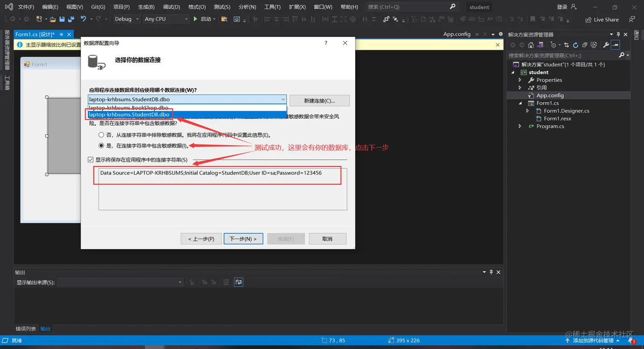This screenshot has height=349, width=644.
Task: Choose laptop-krhbsums.BookShop.dbo from the list
Action: click(187, 108)
